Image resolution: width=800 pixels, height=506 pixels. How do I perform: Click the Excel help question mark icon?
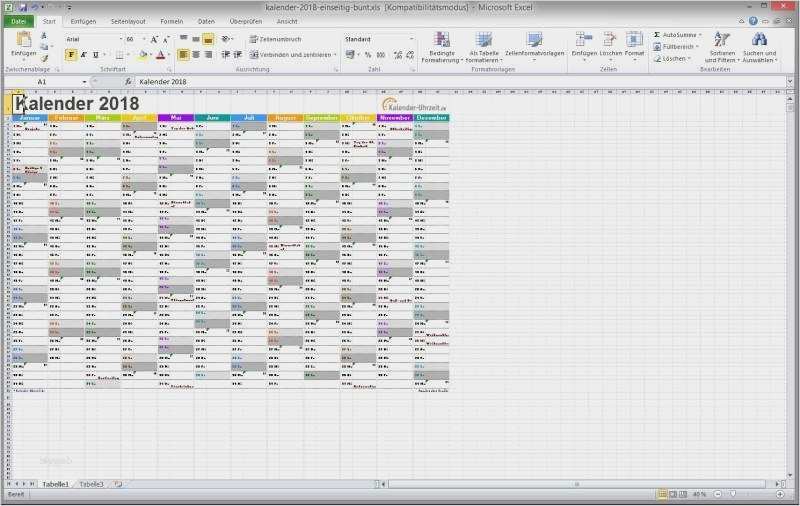[753, 21]
